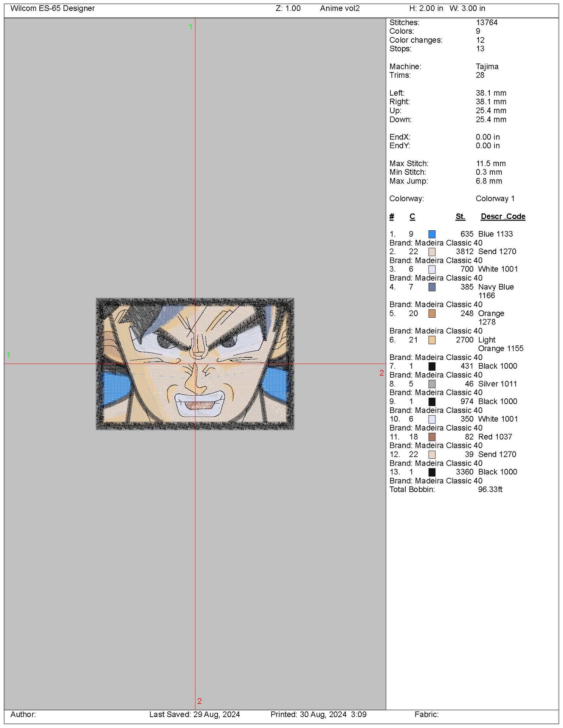Click the 'St.' column header
The width and height of the screenshot is (563, 728).
click(x=460, y=216)
